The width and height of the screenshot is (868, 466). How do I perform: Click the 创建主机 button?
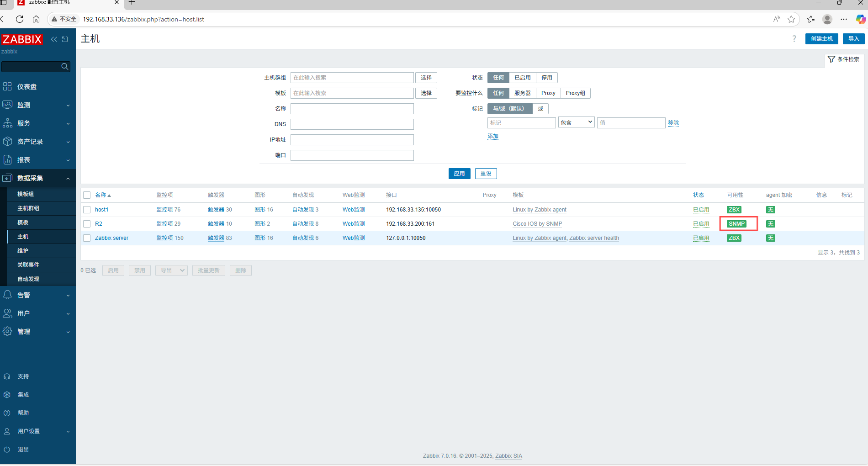click(x=821, y=39)
